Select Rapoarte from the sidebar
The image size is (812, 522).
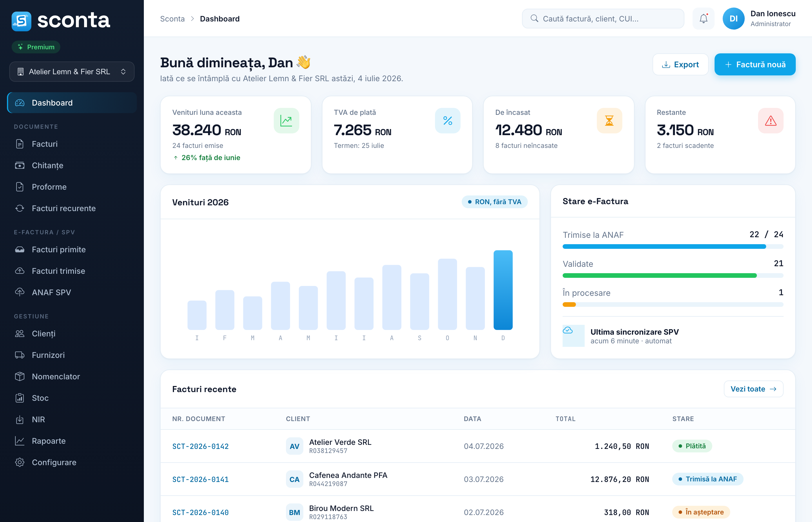point(72,441)
